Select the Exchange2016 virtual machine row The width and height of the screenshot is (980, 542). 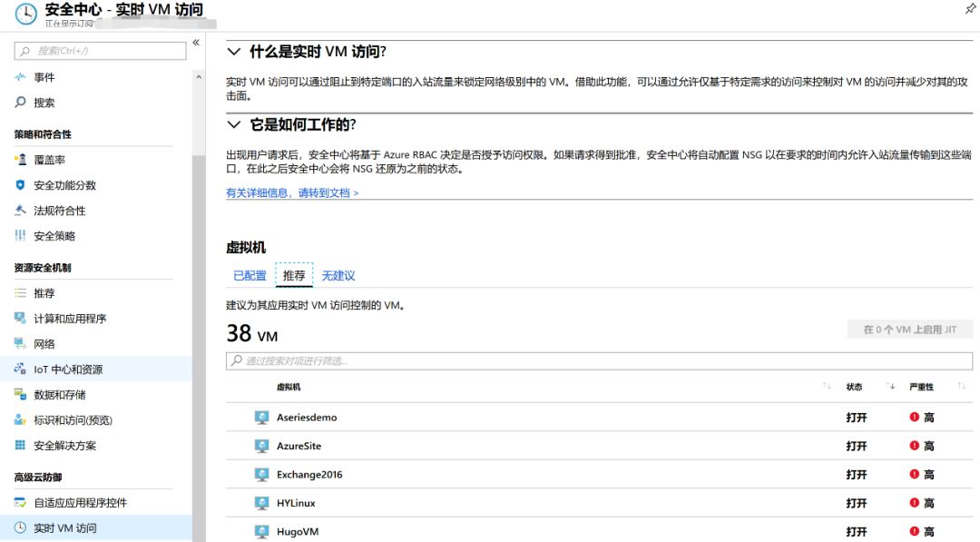point(309,475)
